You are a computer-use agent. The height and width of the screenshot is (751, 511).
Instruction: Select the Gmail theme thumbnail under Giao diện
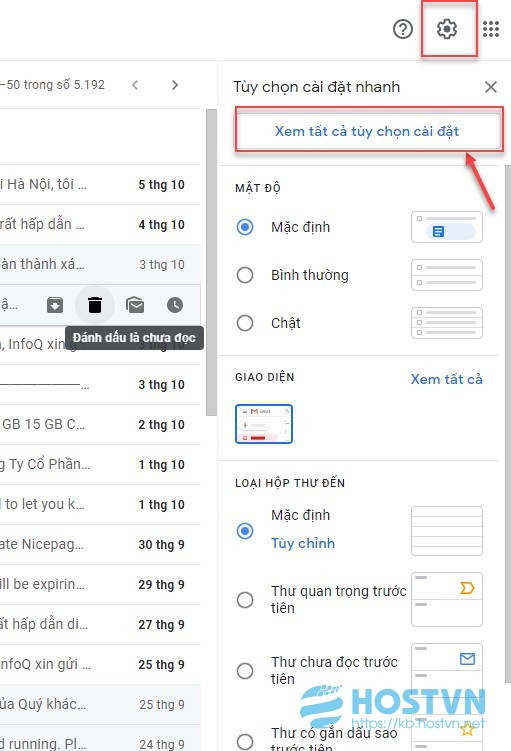(264, 424)
